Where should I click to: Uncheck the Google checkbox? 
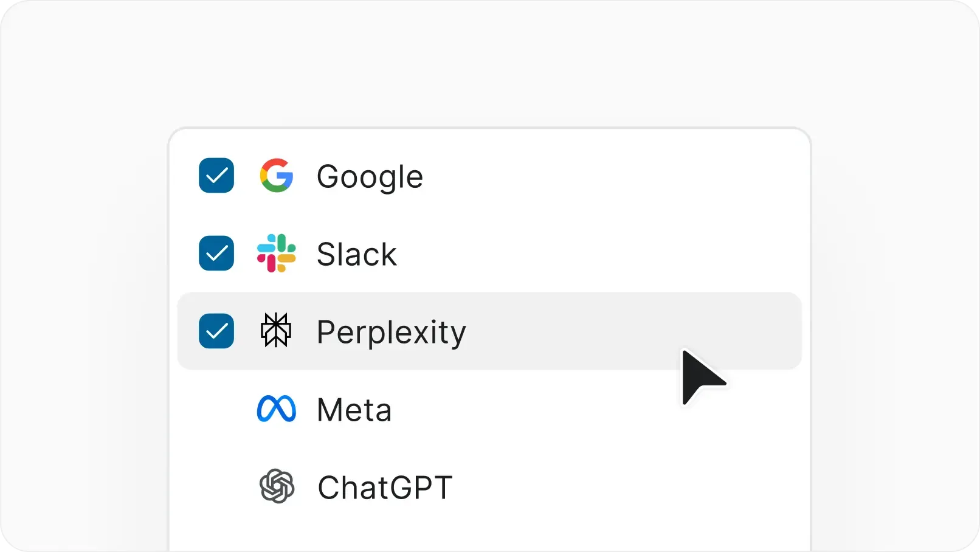(216, 176)
